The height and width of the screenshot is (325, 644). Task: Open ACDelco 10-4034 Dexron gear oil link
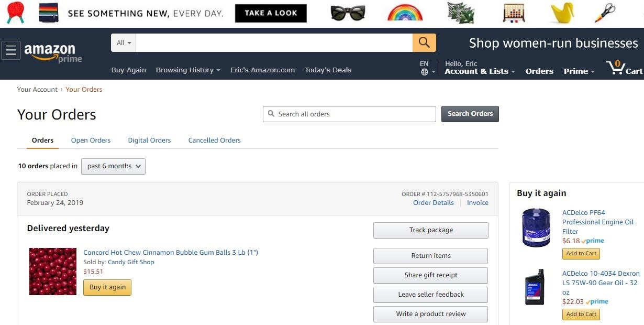(x=601, y=283)
